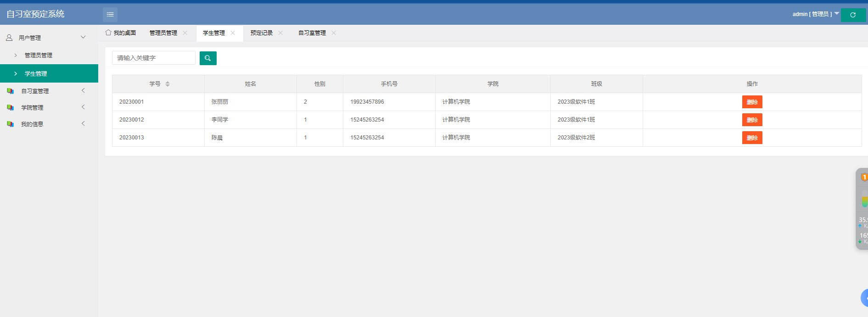This screenshot has width=868, height=317.
Task: Switch to the 我的桌面 tab
Action: click(121, 33)
